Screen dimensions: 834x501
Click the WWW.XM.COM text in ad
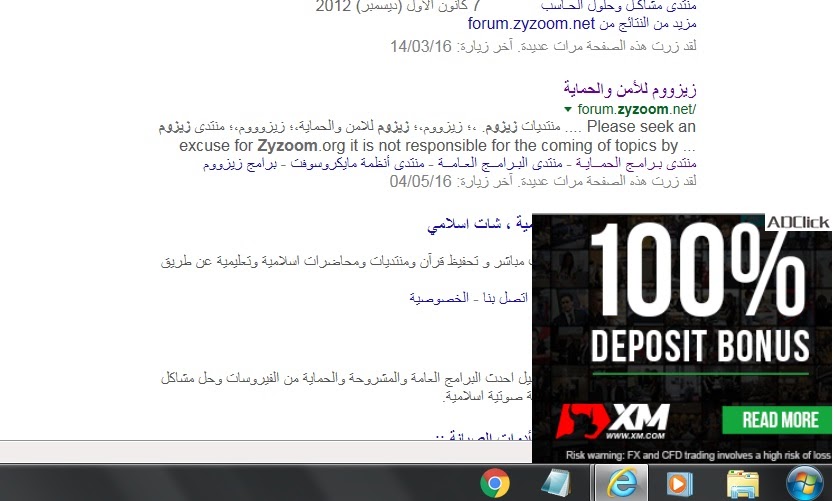pyautogui.click(x=635, y=436)
